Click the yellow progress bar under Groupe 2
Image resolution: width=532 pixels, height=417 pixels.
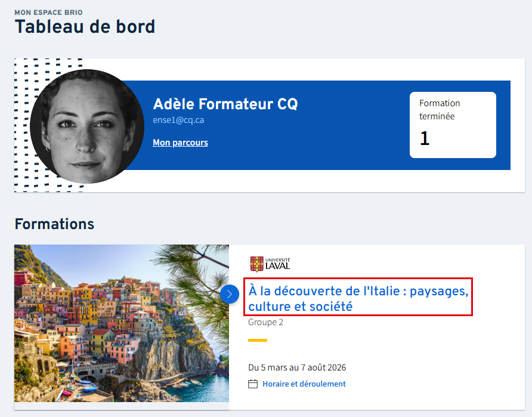pos(258,340)
